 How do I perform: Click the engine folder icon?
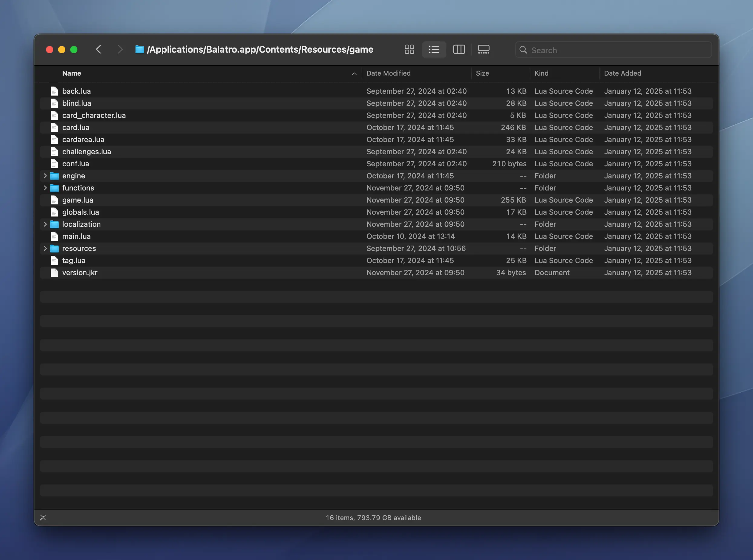coord(54,176)
